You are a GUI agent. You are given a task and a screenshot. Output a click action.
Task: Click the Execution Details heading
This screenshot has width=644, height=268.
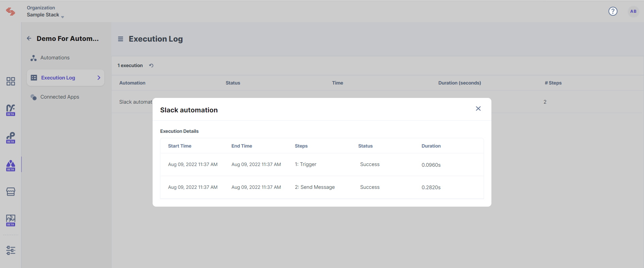tap(179, 131)
